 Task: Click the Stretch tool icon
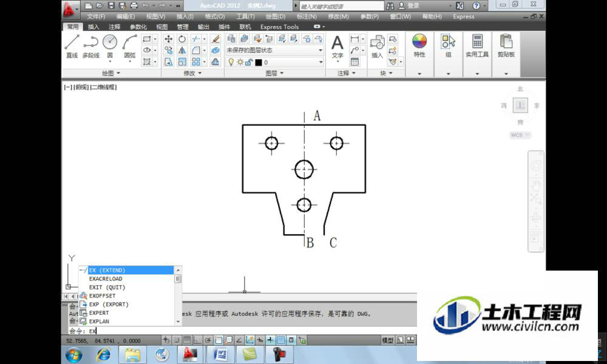168,62
